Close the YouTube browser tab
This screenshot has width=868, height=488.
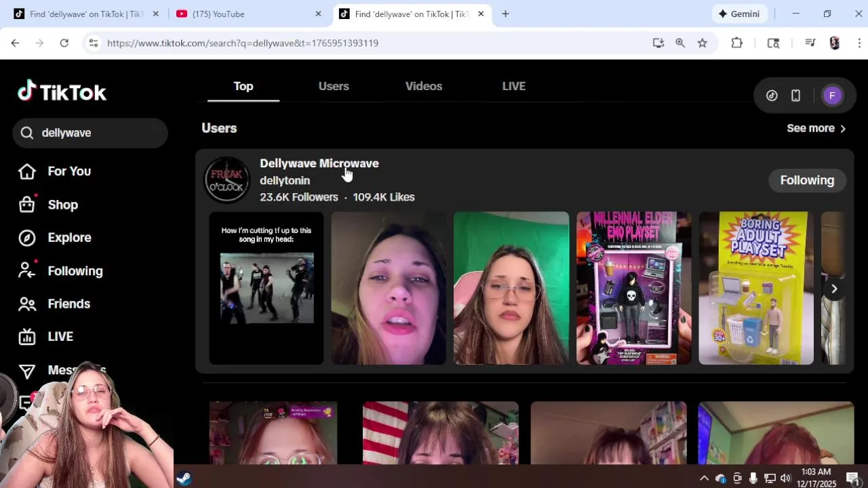coord(319,14)
